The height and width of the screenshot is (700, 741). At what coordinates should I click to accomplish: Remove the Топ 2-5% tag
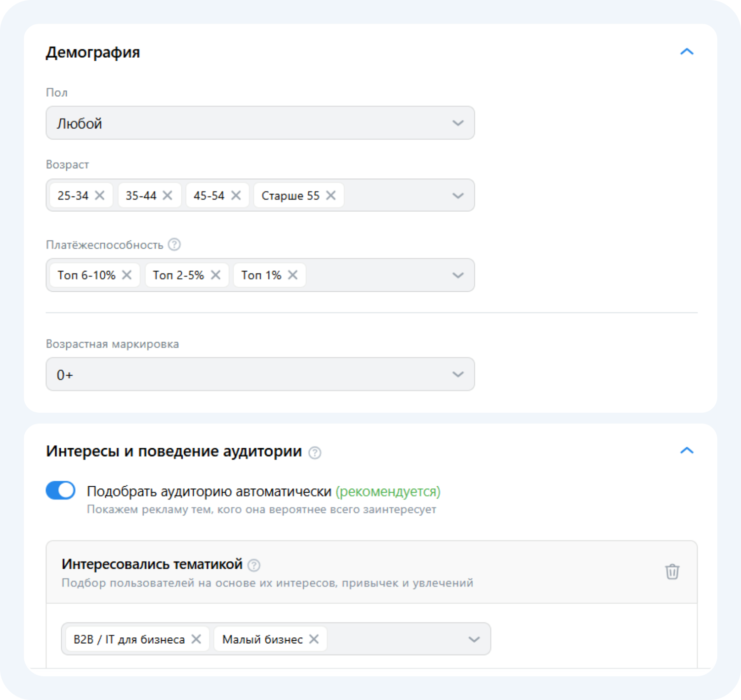pos(216,275)
